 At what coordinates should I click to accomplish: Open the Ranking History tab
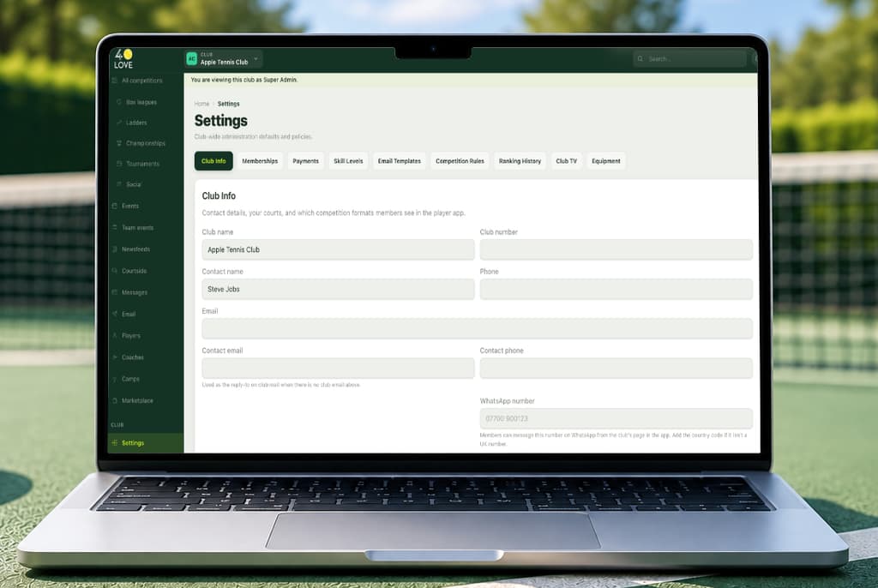click(520, 161)
